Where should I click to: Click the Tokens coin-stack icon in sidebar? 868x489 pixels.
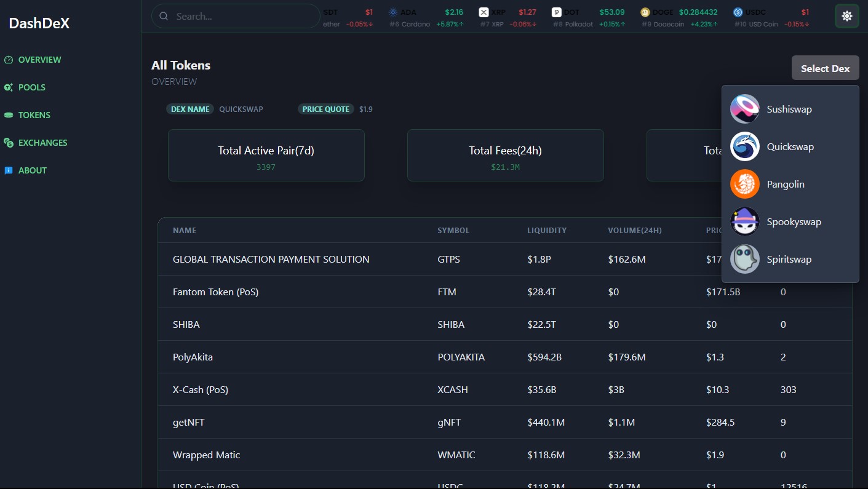(x=9, y=115)
